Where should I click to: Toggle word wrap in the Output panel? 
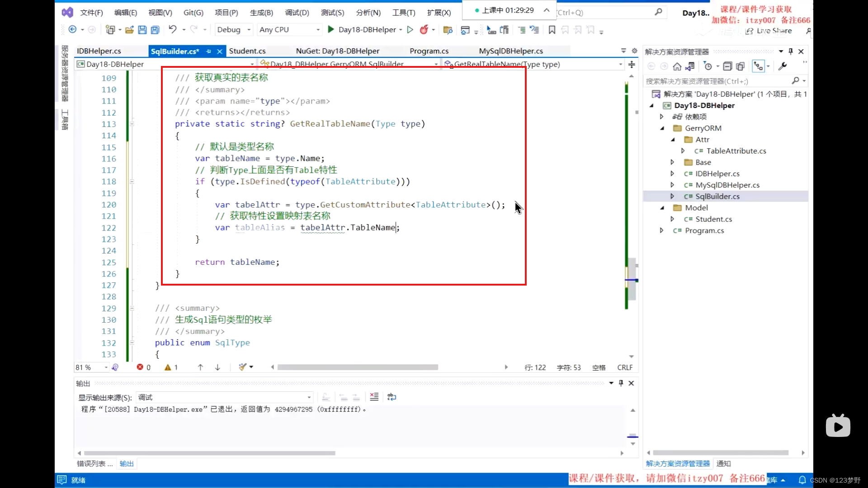point(392,397)
